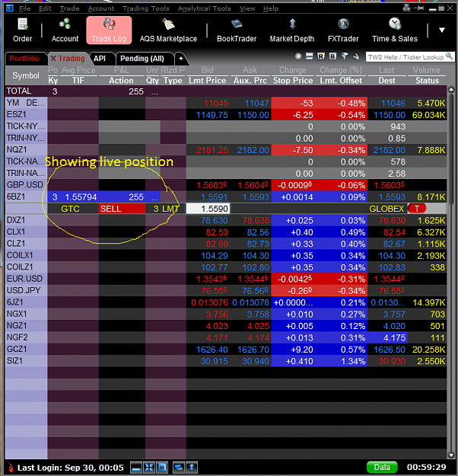Open the Edit menu
Image resolution: width=458 pixels, height=476 pixels.
click(45, 8)
